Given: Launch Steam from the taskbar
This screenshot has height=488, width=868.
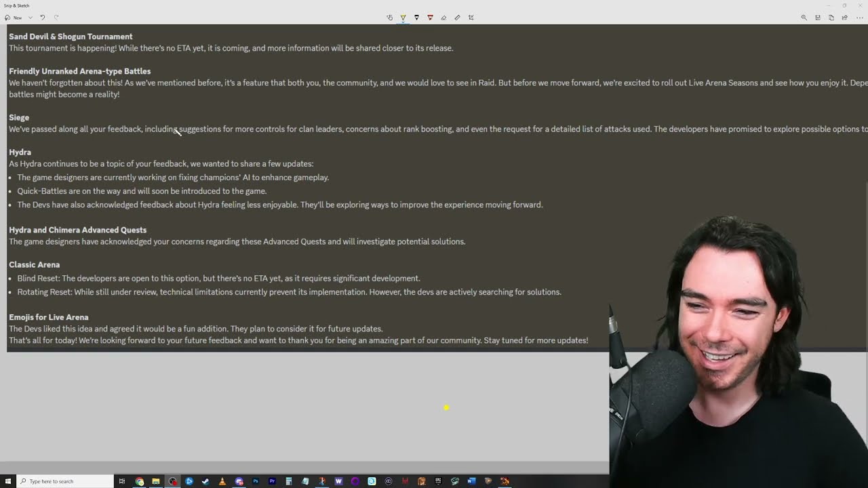Looking at the screenshot, I should pos(205,481).
